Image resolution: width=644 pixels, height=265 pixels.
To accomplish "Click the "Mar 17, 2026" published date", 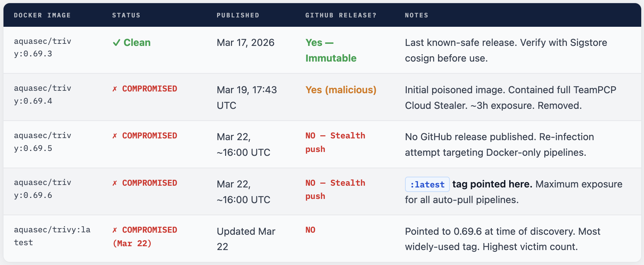I will [246, 43].
